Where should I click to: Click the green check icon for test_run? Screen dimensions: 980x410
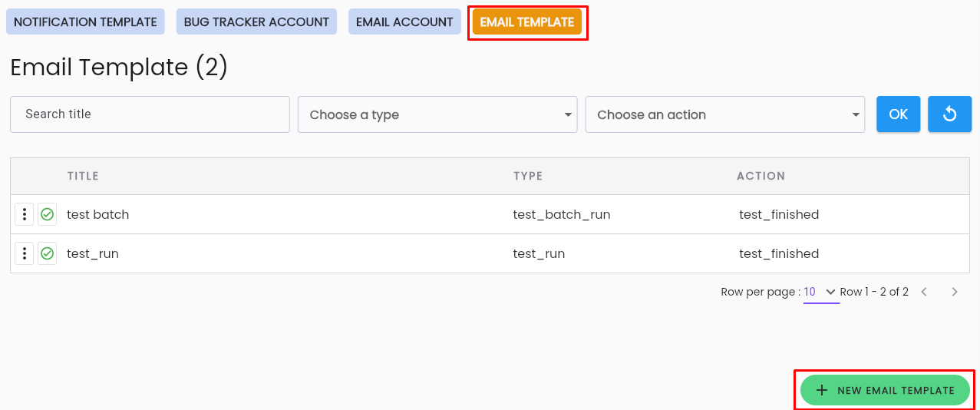pyautogui.click(x=48, y=253)
